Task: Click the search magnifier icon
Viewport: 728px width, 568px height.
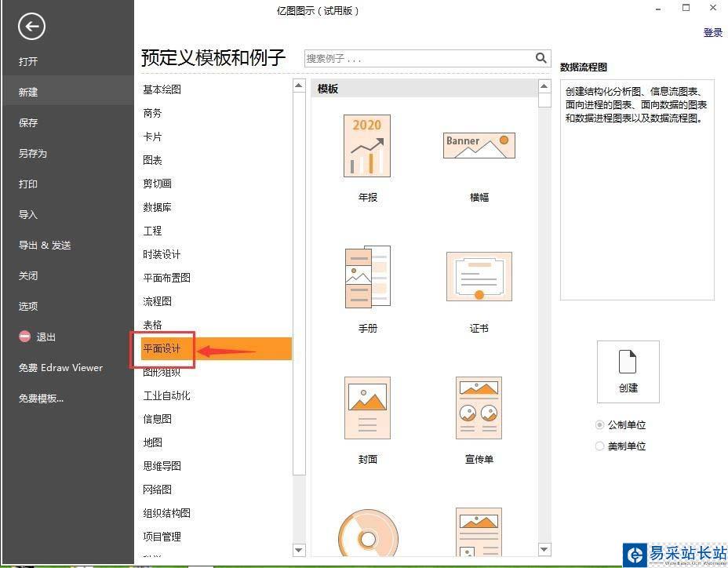Action: pos(541,58)
